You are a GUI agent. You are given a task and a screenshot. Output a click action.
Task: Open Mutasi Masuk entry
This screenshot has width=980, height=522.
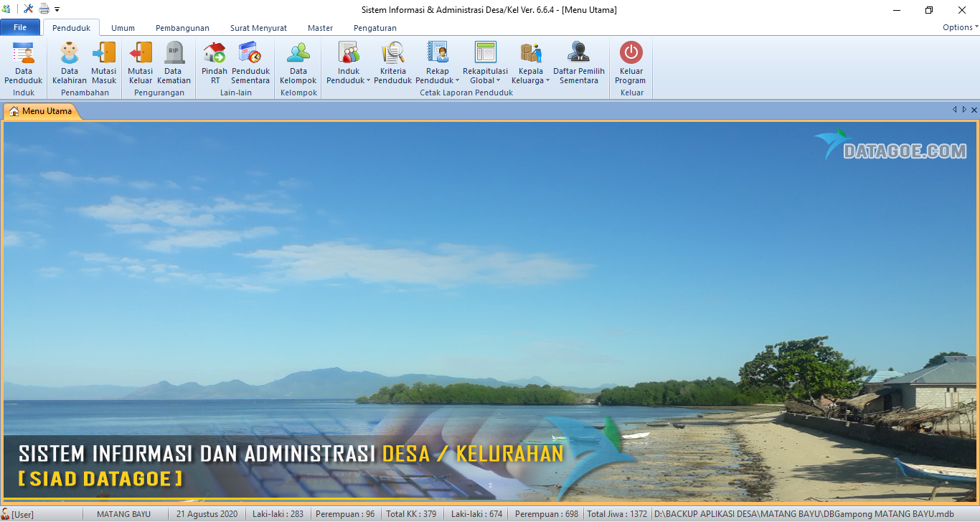click(x=104, y=54)
